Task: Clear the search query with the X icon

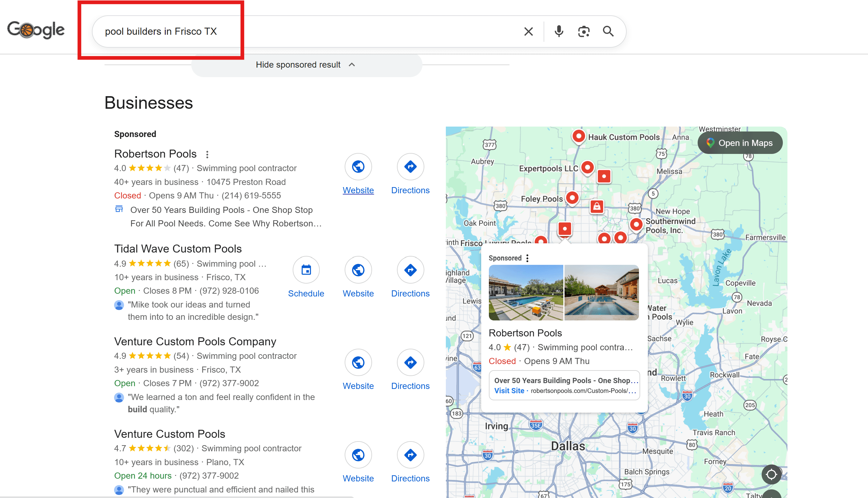Action: (x=528, y=31)
